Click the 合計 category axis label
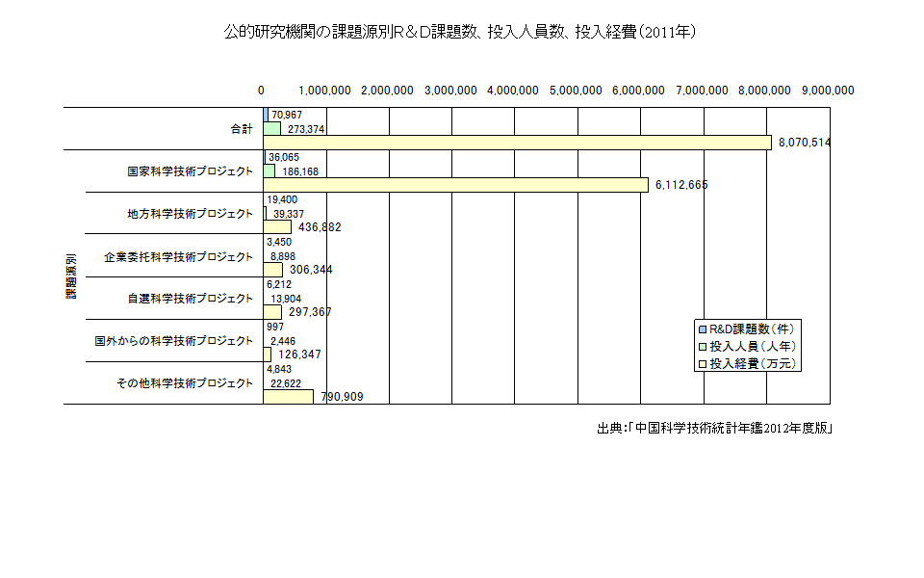This screenshot has width=924, height=578. (241, 128)
